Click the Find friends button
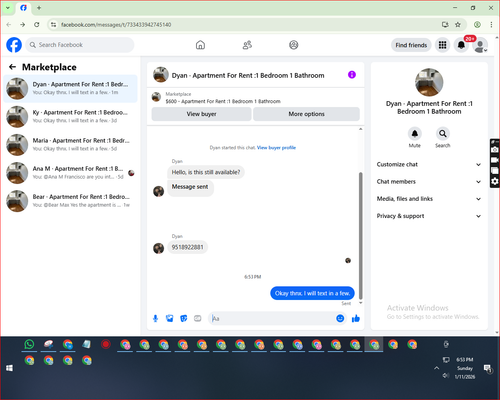Image resolution: width=500 pixels, height=400 pixels. 411,45
